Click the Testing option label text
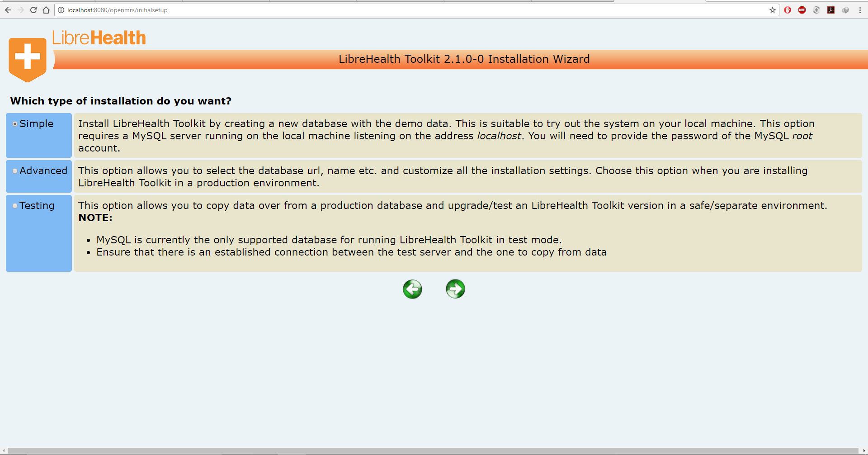This screenshot has height=455, width=868. [37, 206]
